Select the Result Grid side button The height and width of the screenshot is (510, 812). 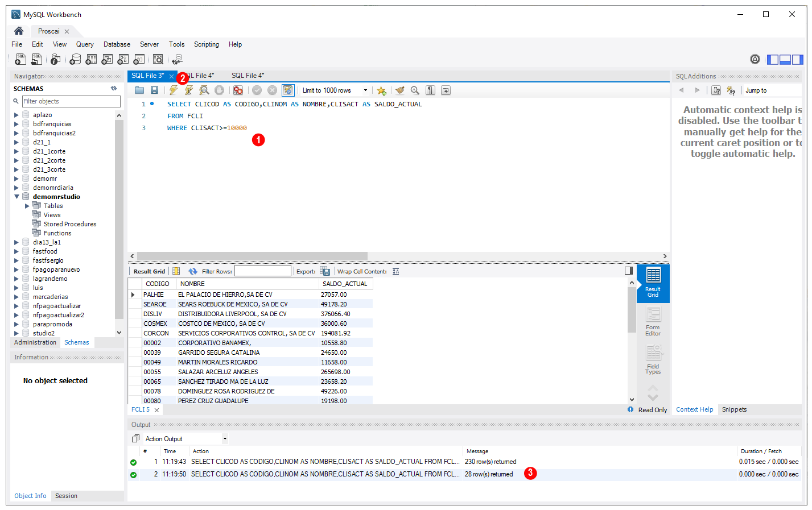(653, 283)
